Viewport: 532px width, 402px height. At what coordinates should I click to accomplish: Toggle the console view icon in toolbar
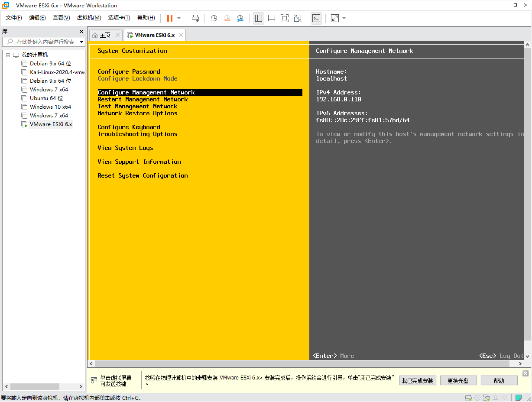click(316, 18)
